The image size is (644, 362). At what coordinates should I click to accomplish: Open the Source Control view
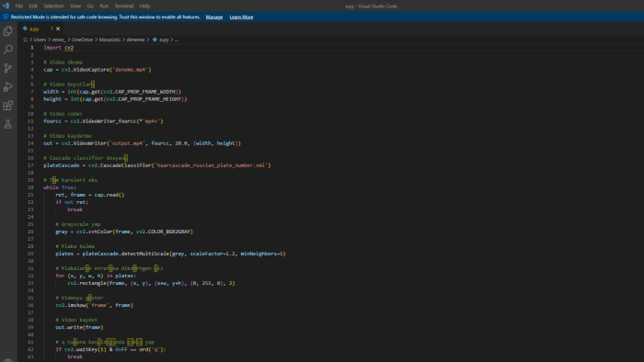click(7, 68)
